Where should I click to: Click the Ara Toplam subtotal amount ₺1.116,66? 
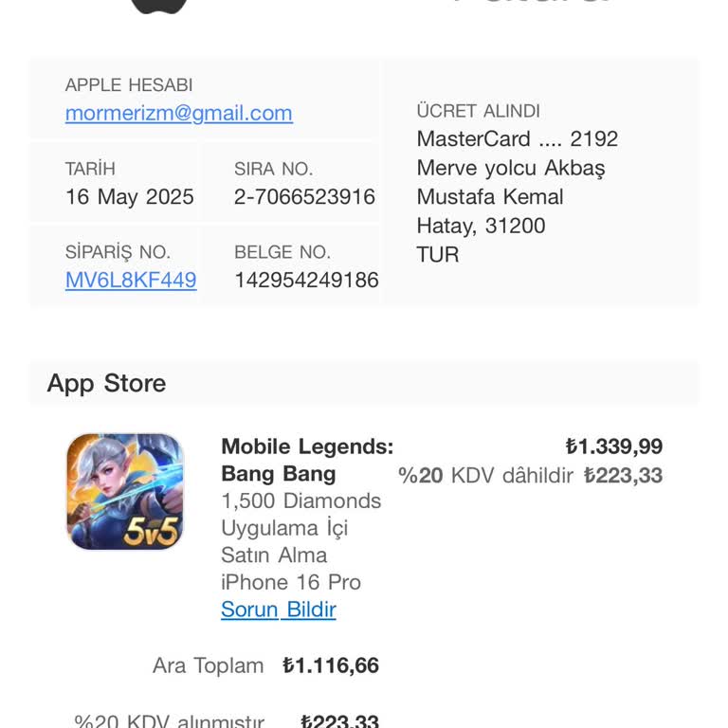(x=331, y=665)
